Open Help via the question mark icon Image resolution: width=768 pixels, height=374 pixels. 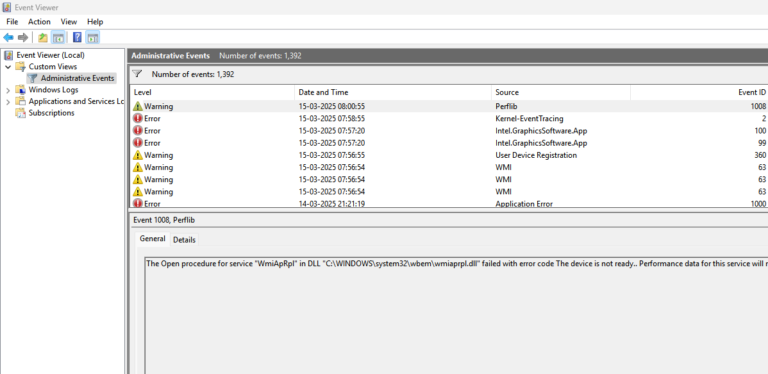(77, 38)
